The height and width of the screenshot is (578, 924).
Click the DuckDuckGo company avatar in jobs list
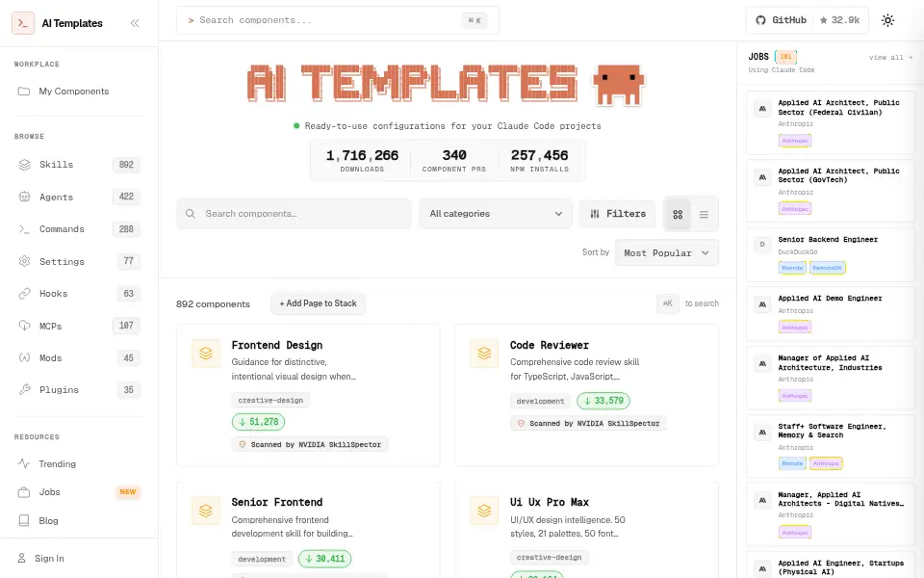(762, 244)
